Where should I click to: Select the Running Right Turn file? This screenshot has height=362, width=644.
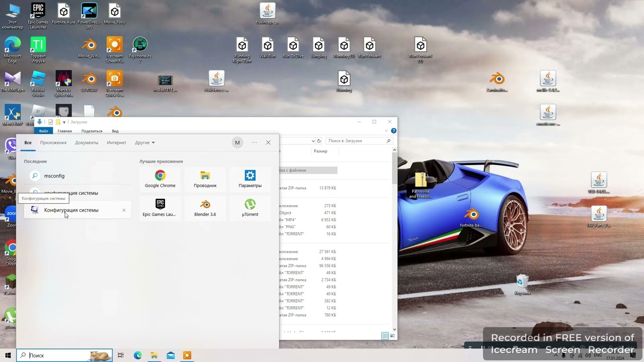tap(242, 50)
